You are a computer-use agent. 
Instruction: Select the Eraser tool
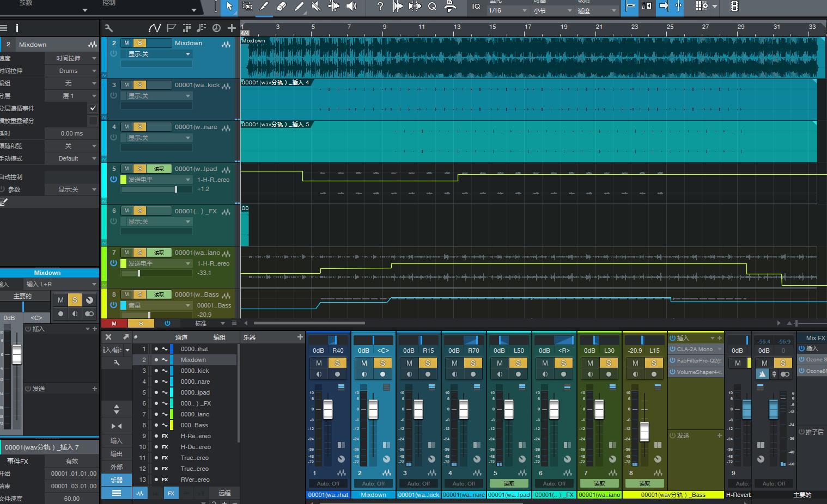tap(282, 6)
